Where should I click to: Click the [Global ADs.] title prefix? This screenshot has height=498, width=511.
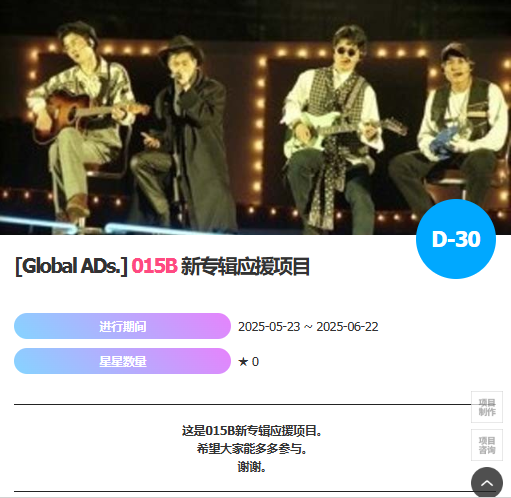[71, 266]
